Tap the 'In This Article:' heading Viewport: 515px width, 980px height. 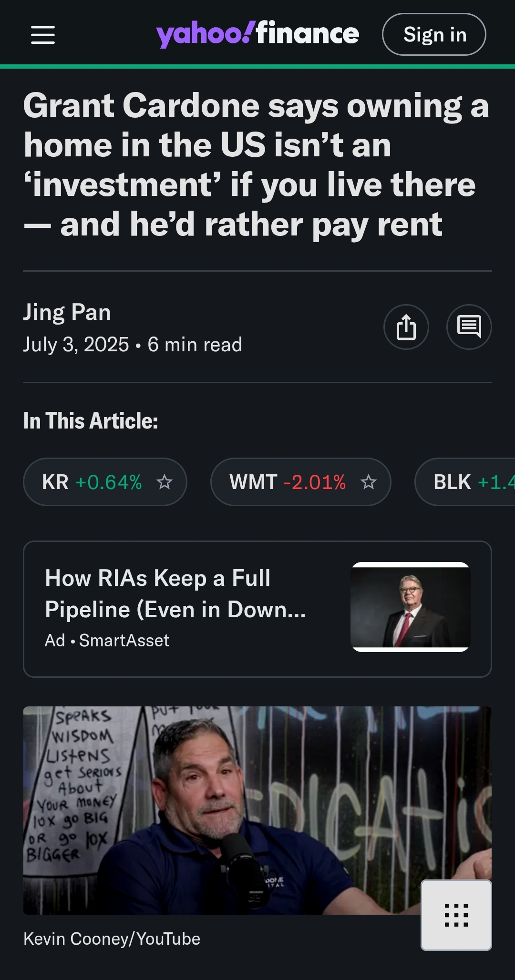91,421
